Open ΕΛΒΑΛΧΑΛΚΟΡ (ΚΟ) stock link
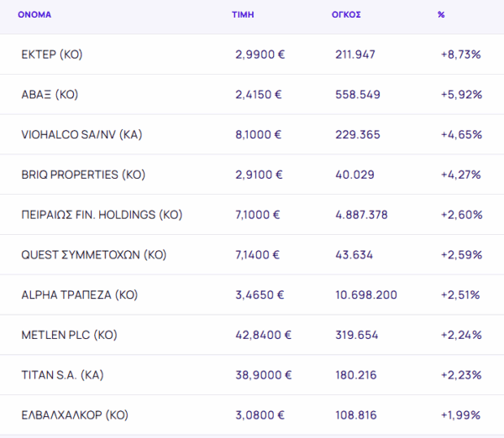The image size is (504, 438). (x=75, y=415)
